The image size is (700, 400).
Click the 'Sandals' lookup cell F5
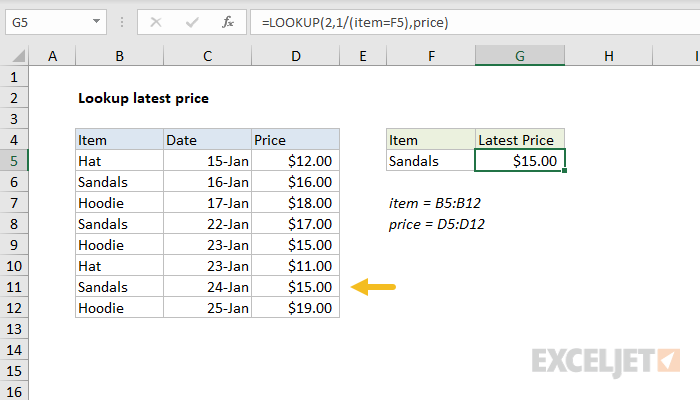(431, 161)
